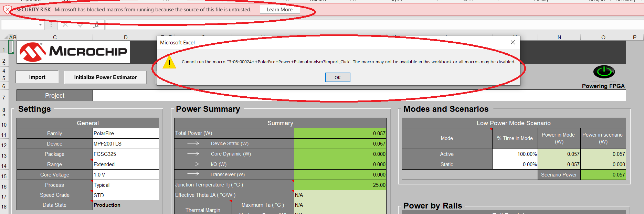Click the Core Dynamic (W) value cell
This screenshot has width=644, height=214.
click(340, 154)
